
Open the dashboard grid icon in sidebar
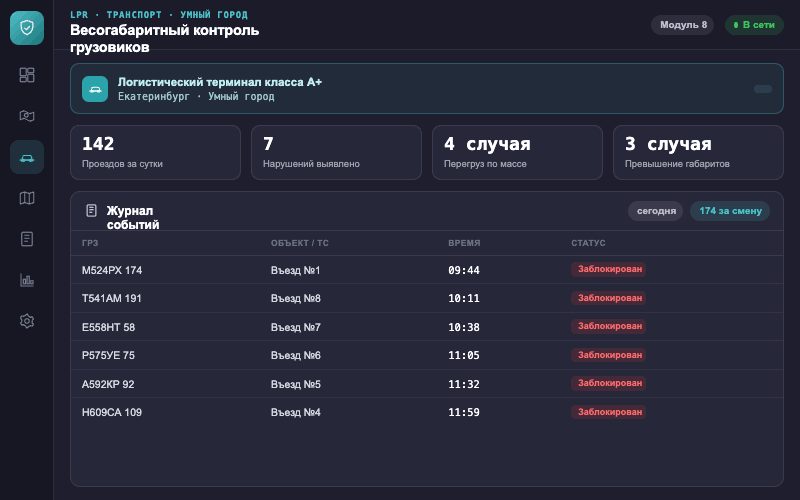click(x=27, y=75)
